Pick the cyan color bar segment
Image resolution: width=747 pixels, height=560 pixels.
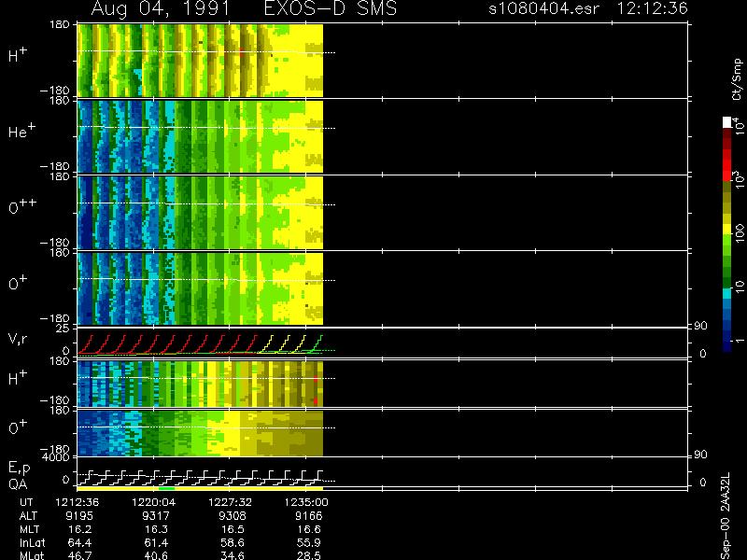click(x=727, y=294)
